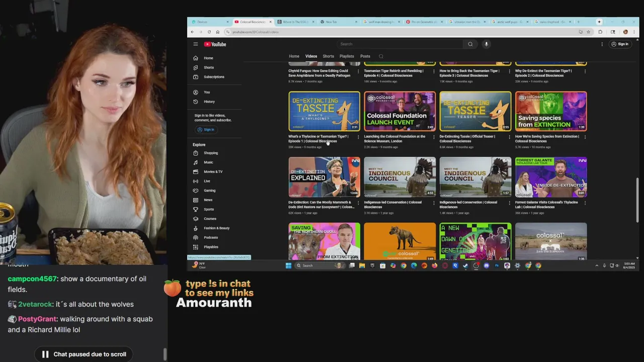Go back with the browser back arrow

point(192,32)
